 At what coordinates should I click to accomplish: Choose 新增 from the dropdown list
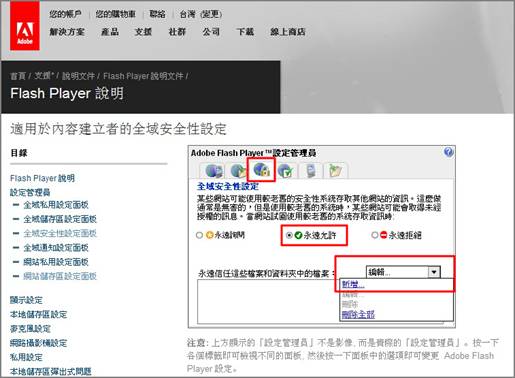coord(353,284)
